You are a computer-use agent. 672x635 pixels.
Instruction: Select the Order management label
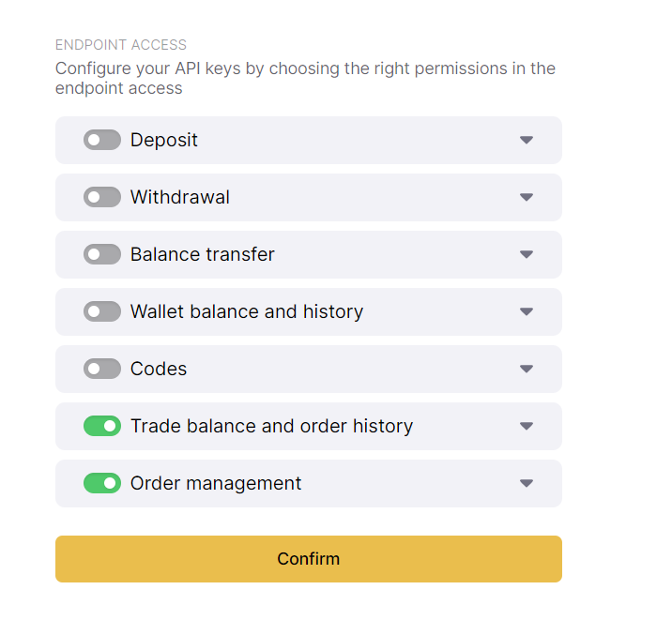point(216,483)
